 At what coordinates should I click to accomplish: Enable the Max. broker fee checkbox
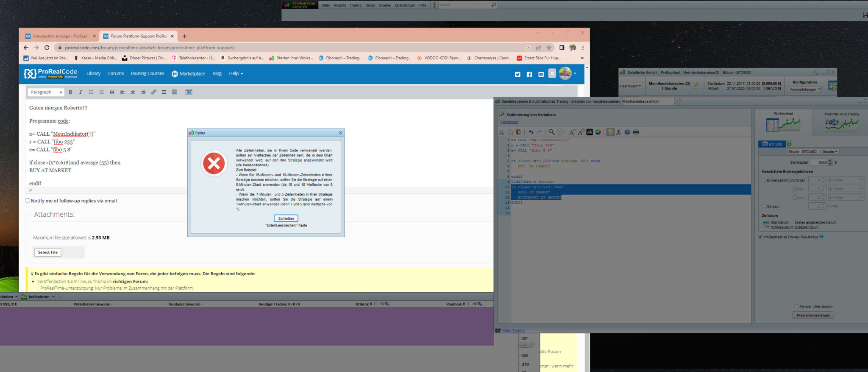tap(795, 198)
